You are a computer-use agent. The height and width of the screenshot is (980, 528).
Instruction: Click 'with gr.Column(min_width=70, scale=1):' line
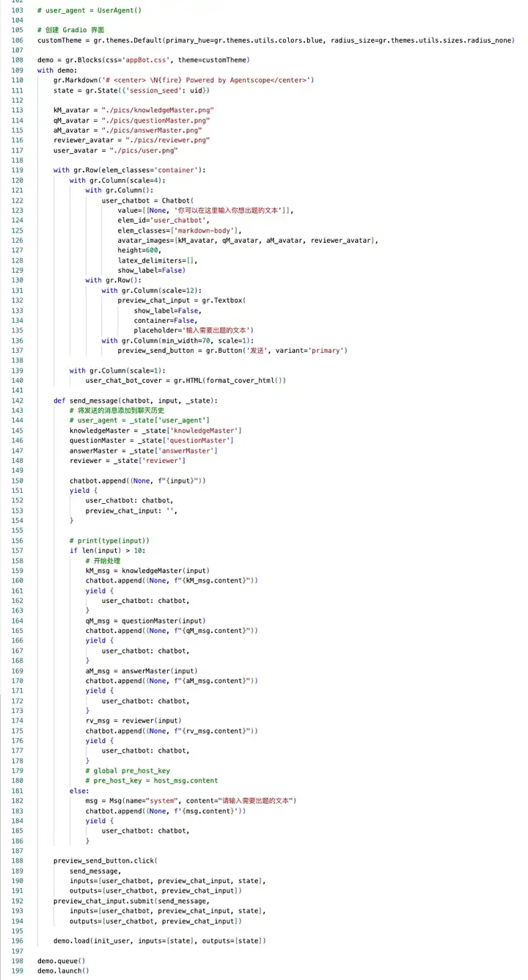pyautogui.click(x=177, y=340)
